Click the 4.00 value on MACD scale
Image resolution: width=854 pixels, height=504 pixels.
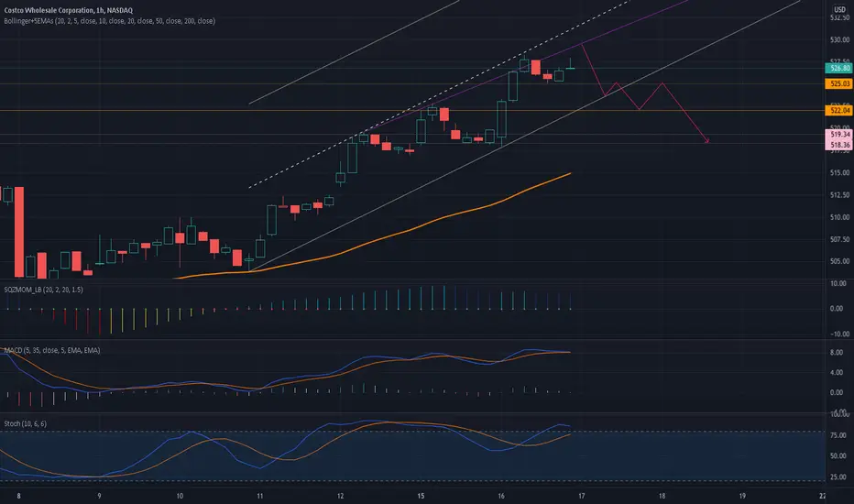pos(837,373)
